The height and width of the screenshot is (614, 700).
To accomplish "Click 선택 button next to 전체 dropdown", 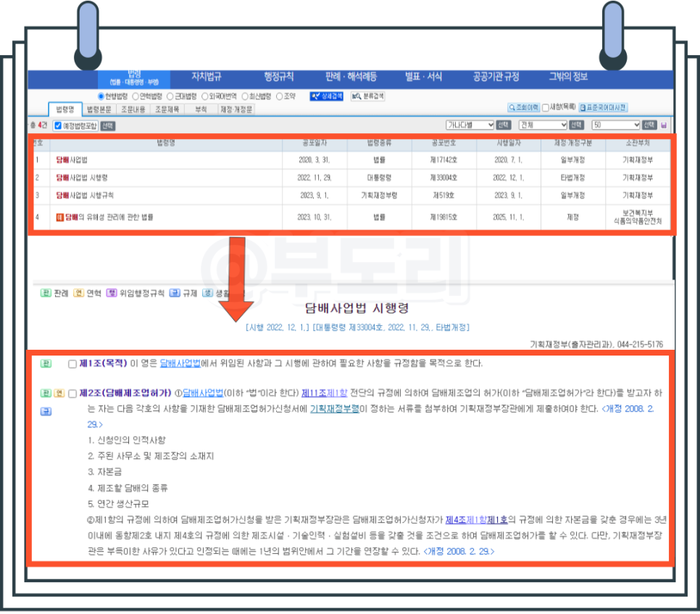I will tap(576, 125).
